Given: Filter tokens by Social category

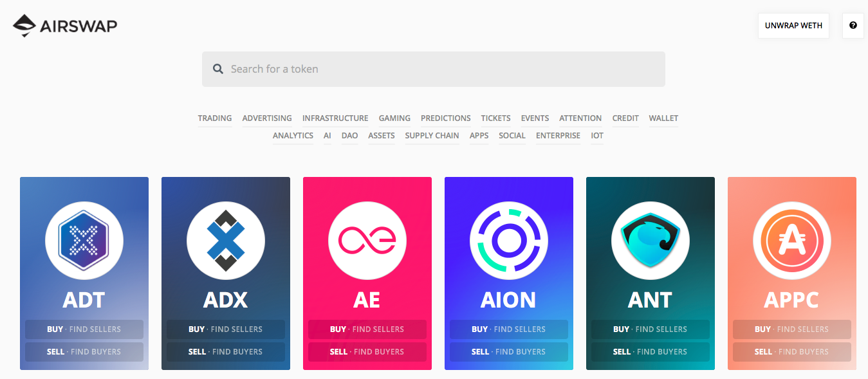Looking at the screenshot, I should click(x=512, y=136).
